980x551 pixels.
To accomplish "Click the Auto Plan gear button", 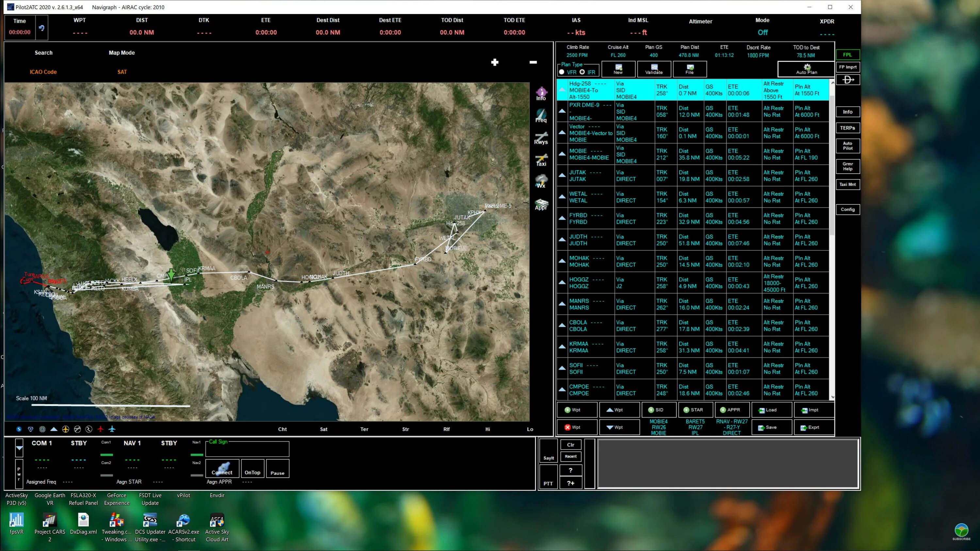I will point(807,69).
